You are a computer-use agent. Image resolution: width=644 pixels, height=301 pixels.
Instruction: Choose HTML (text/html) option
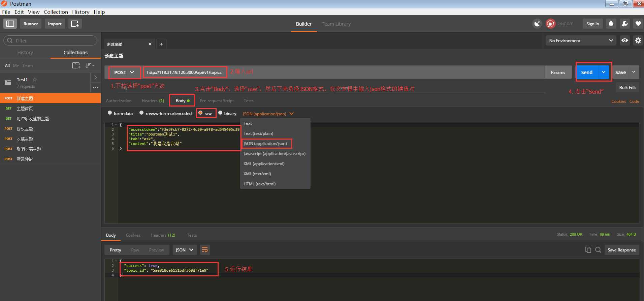(275, 184)
